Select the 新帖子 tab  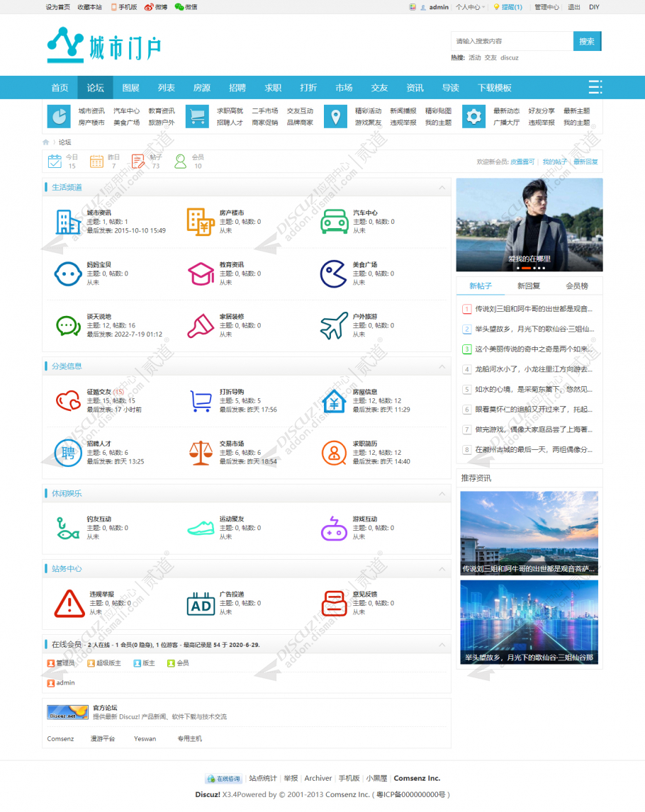pos(481,286)
